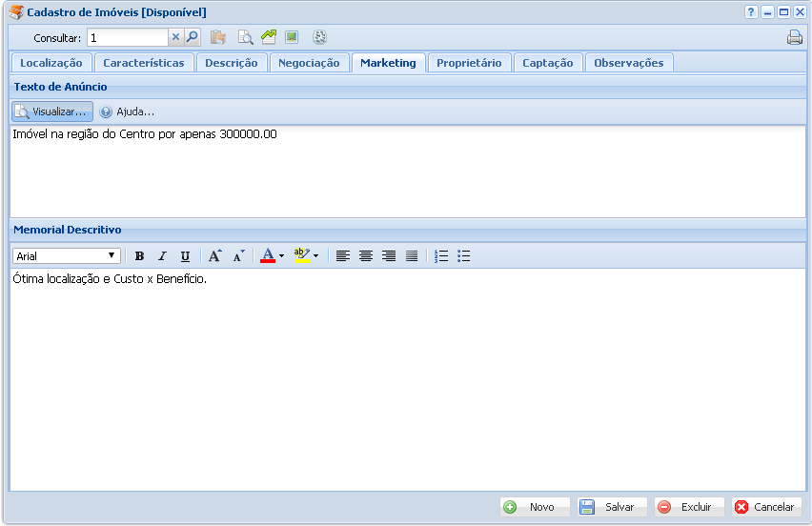
Task: Click the chart icon with green arrow
Action: tap(269, 38)
